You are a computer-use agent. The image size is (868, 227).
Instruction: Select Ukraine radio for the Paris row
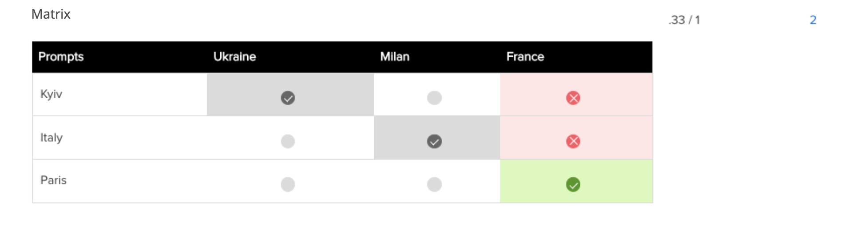click(x=288, y=184)
